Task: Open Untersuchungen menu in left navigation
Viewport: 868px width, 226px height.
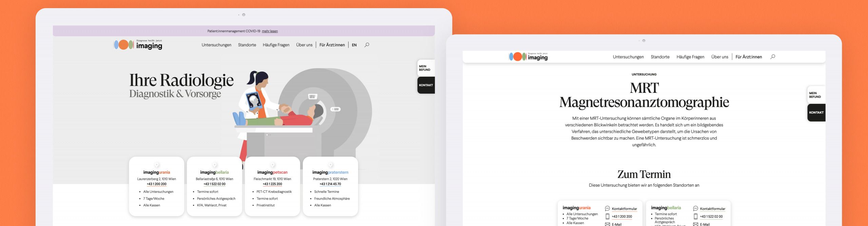Action: coord(216,45)
